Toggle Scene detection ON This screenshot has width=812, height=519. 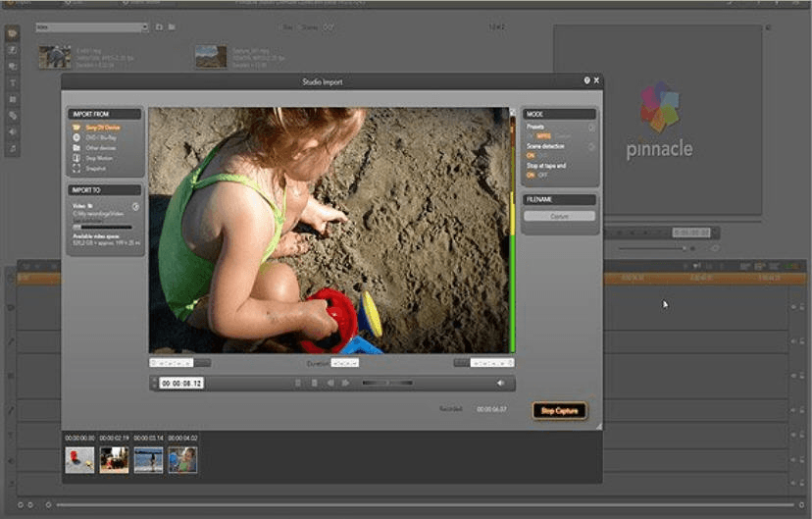[531, 155]
